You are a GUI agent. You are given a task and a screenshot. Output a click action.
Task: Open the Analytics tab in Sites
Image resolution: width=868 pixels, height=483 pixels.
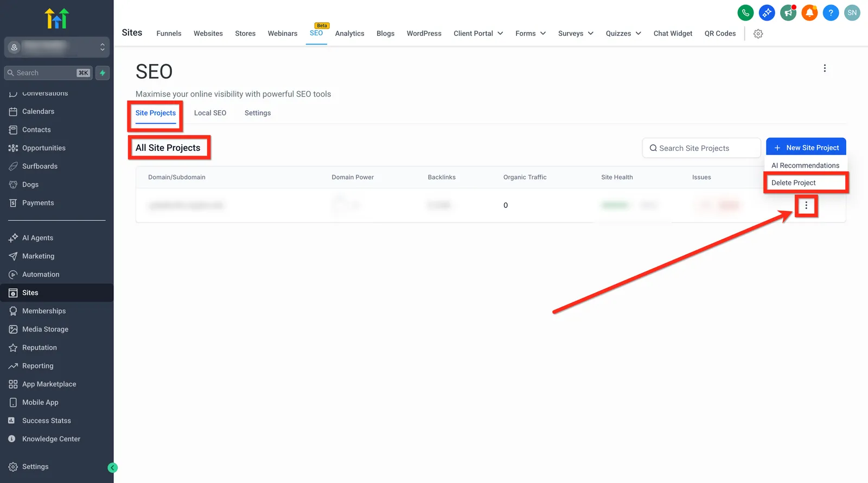(350, 34)
